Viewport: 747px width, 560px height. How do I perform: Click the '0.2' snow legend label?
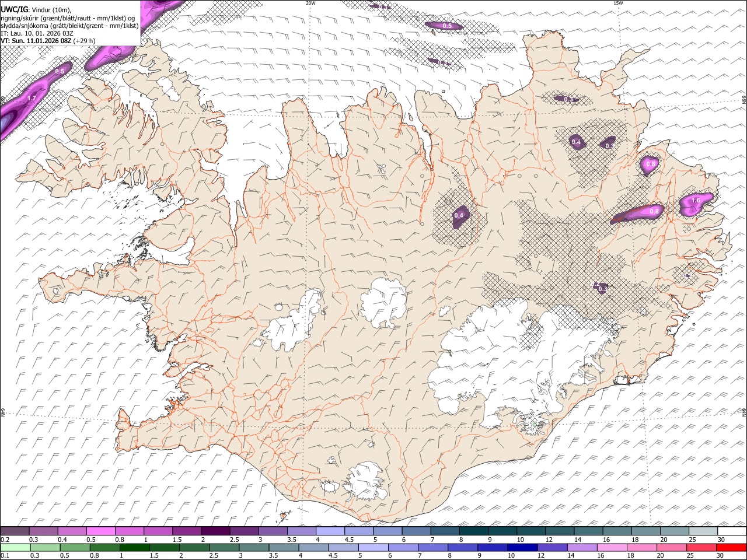(5, 540)
